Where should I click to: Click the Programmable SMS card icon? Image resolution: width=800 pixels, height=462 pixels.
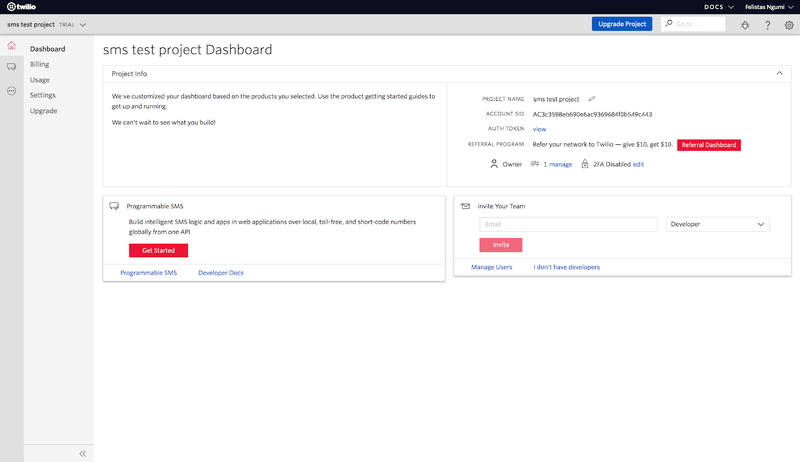tap(114, 206)
